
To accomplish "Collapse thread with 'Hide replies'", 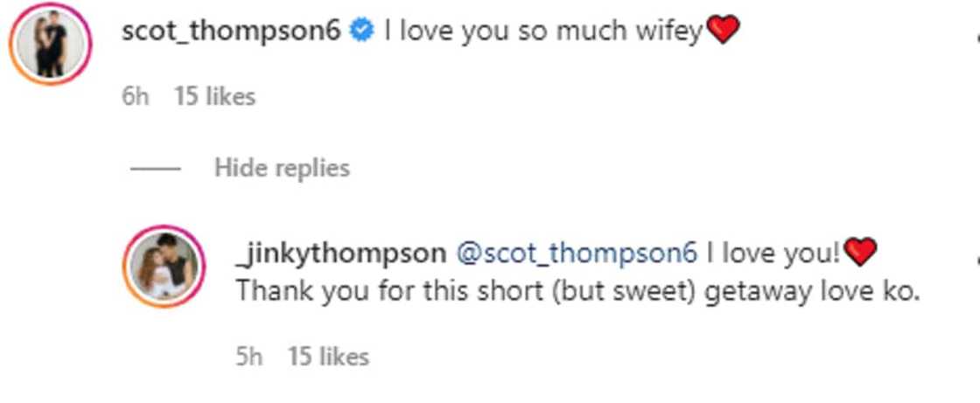I will (x=282, y=167).
